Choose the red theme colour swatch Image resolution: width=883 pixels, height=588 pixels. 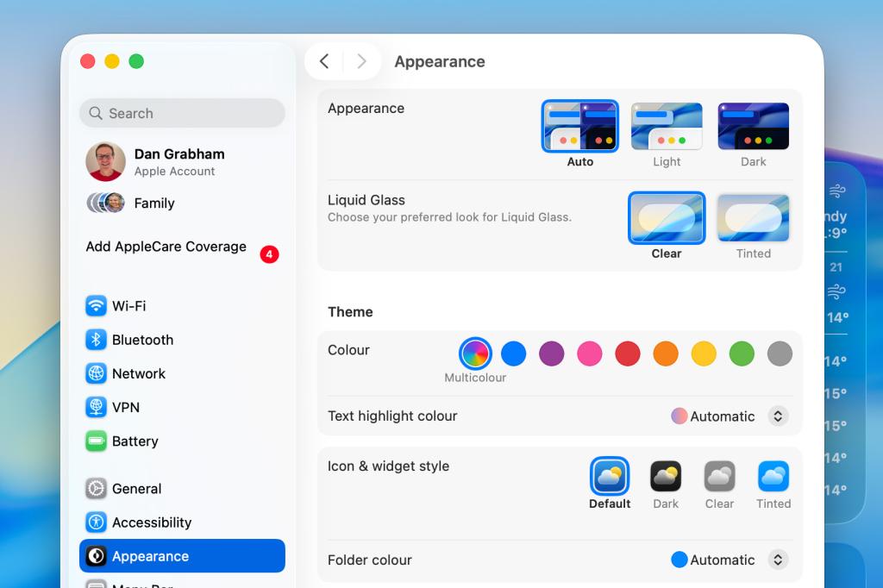(628, 353)
